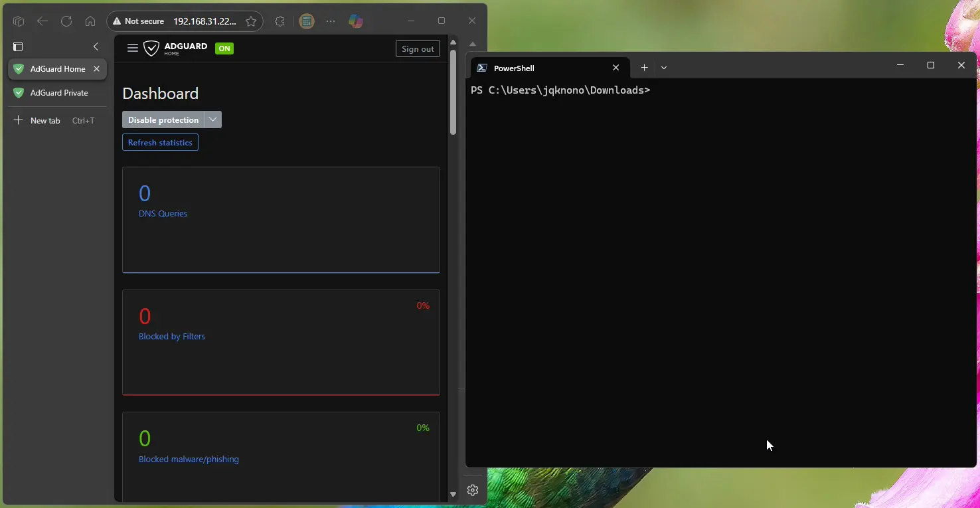Expand the Disable protection dropdown arrow
Image resolution: width=980 pixels, height=508 pixels.
(212, 120)
